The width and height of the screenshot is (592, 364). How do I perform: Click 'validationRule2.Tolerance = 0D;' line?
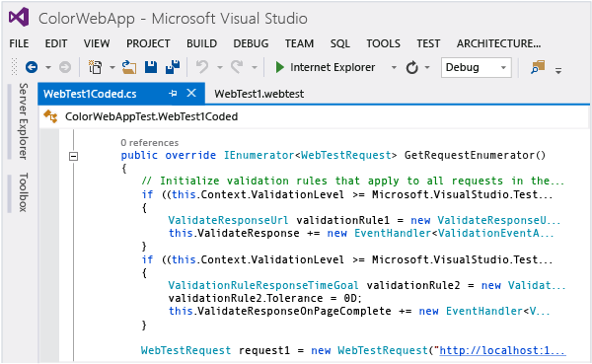265,298
